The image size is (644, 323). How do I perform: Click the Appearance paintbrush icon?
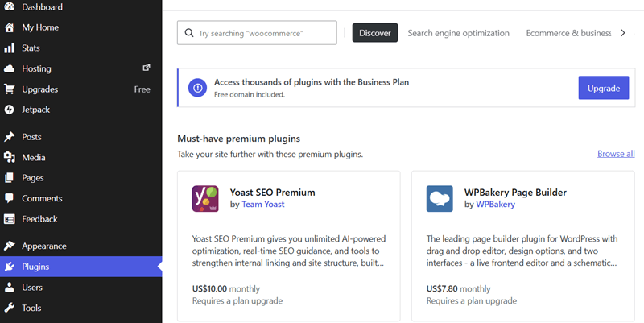(9, 246)
